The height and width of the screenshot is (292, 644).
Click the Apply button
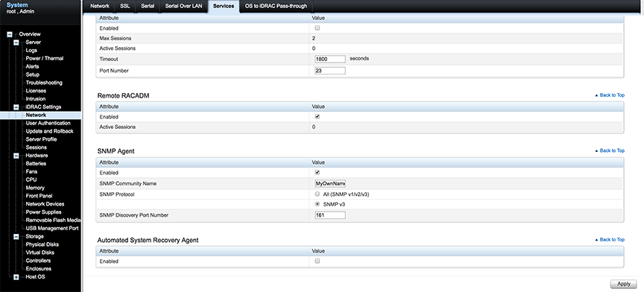pyautogui.click(x=623, y=284)
